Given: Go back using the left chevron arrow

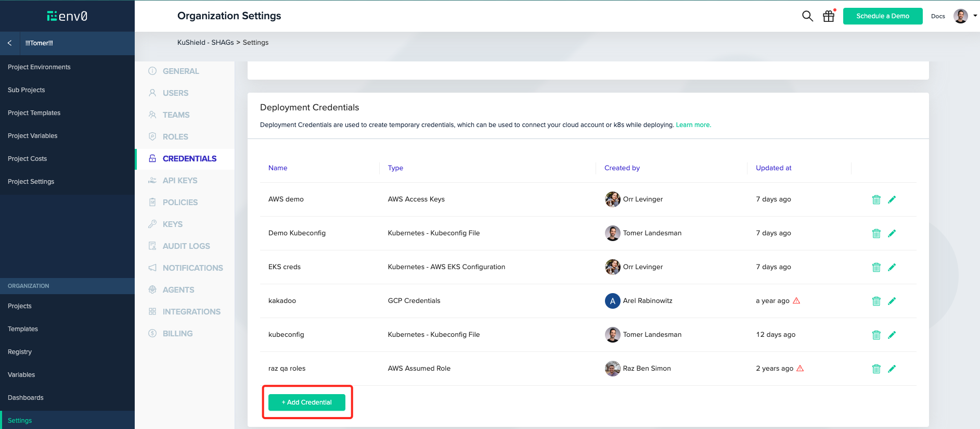Looking at the screenshot, I should click(10, 43).
